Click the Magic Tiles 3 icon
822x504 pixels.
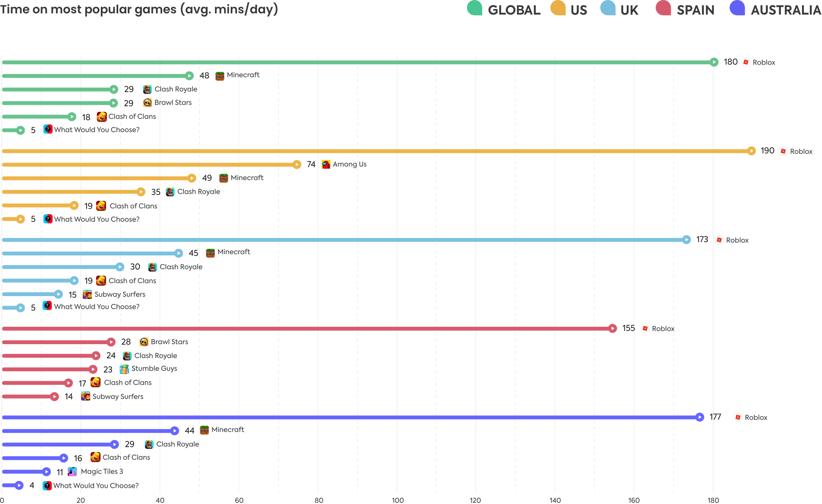coord(72,472)
